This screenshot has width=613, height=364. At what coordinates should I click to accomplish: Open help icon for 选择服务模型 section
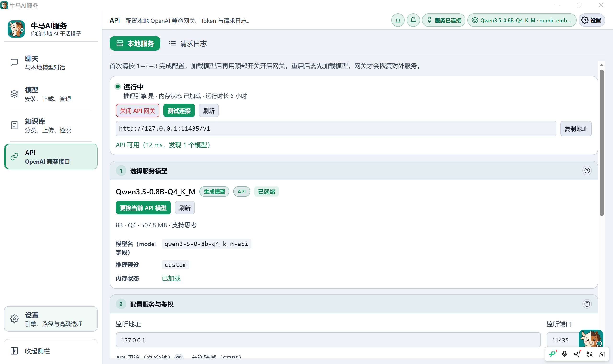tap(587, 171)
